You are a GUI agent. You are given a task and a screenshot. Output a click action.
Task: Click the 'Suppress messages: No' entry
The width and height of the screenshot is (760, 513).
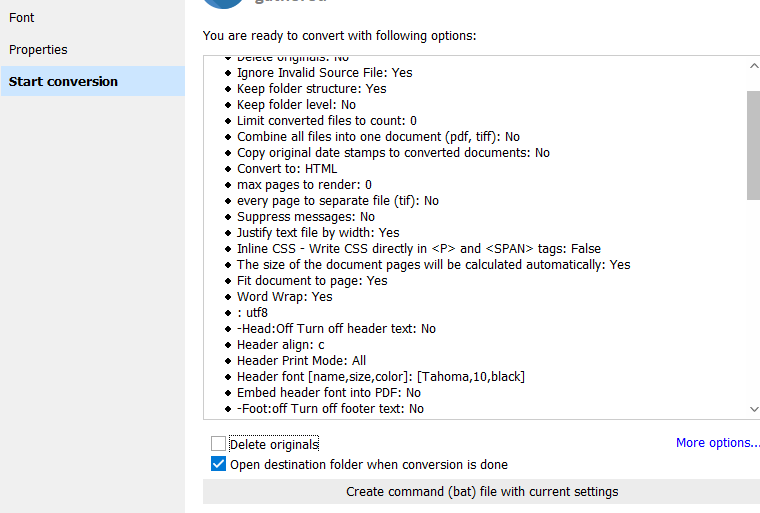coord(305,216)
